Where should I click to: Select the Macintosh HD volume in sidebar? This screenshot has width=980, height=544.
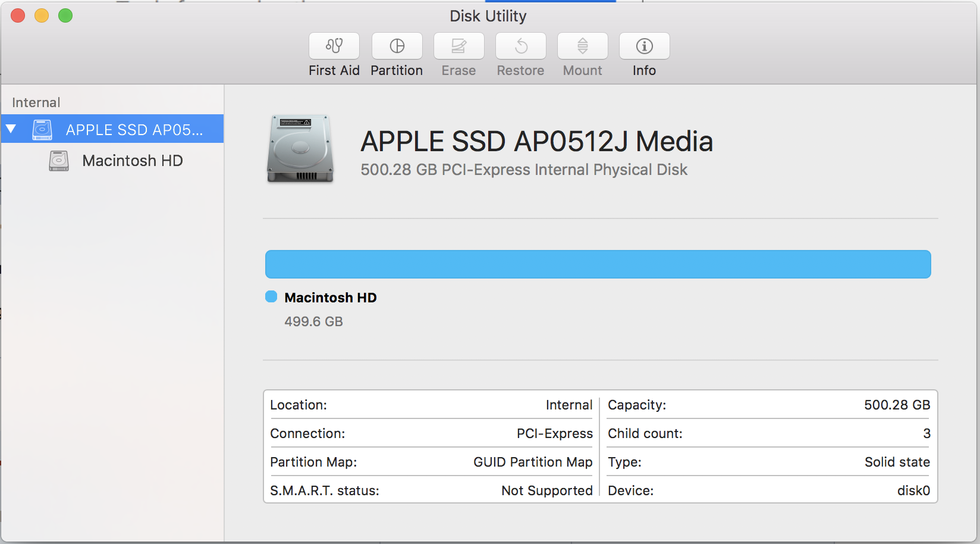(112, 161)
